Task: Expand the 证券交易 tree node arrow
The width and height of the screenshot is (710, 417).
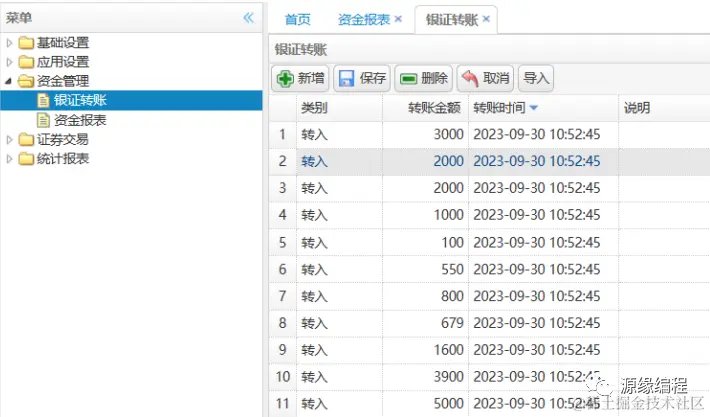Action: click(9, 139)
